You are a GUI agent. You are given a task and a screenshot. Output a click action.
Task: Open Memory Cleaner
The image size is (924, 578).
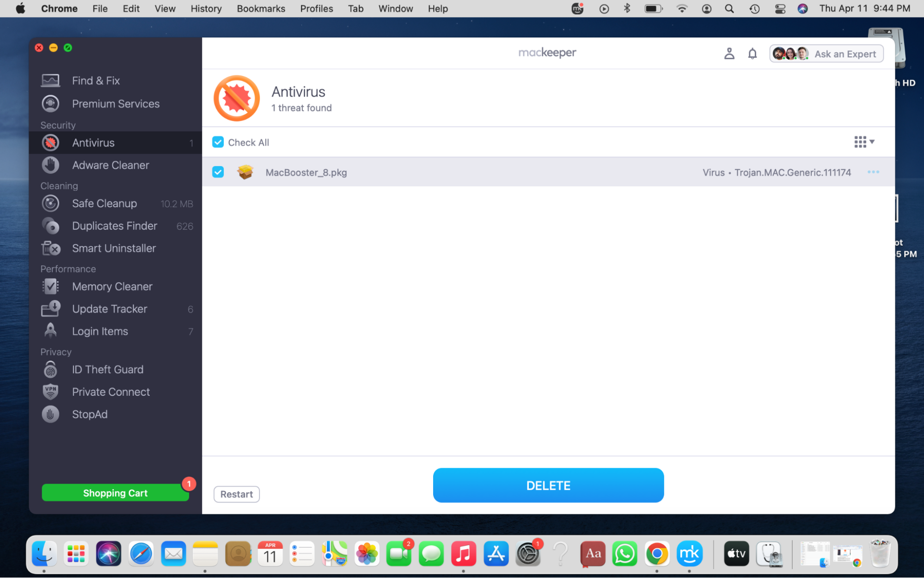tap(112, 286)
